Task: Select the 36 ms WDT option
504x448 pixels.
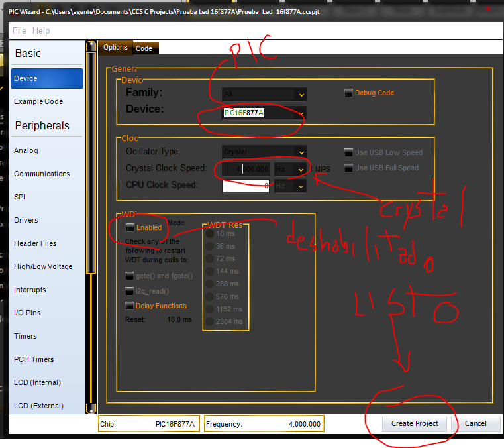Action: tap(209, 246)
